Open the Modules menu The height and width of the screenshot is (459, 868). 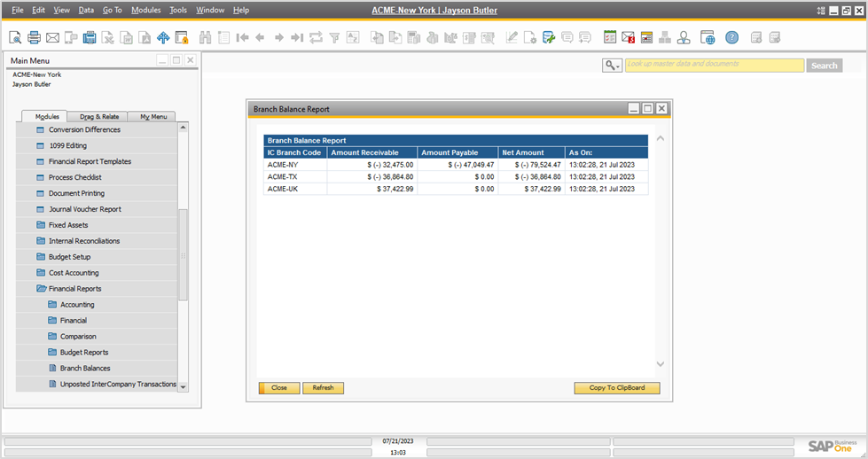point(145,10)
